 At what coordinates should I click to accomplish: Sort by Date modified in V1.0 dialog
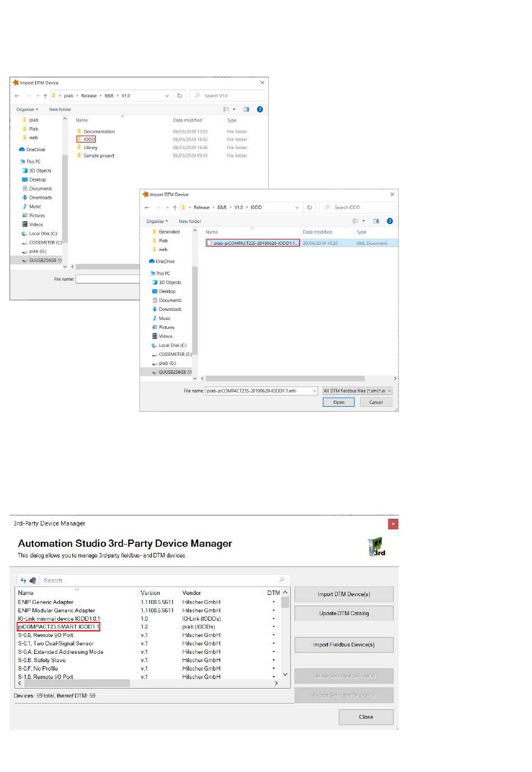pos(188,120)
